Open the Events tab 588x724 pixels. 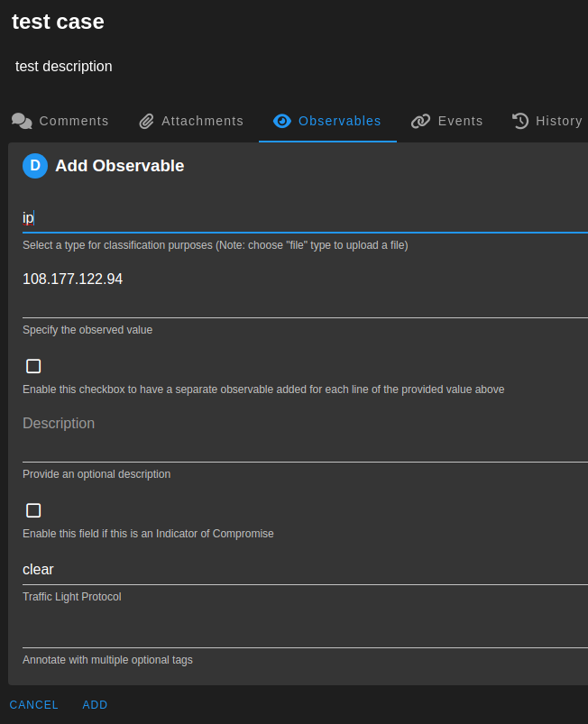click(446, 121)
